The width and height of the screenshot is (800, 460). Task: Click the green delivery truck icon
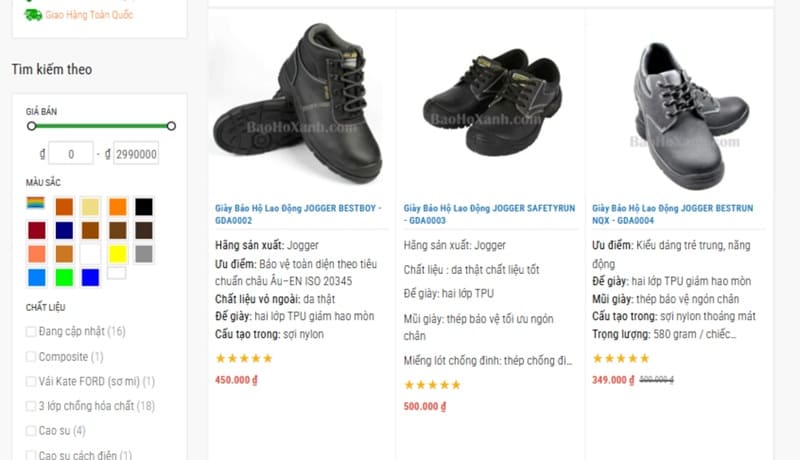pyautogui.click(x=33, y=15)
